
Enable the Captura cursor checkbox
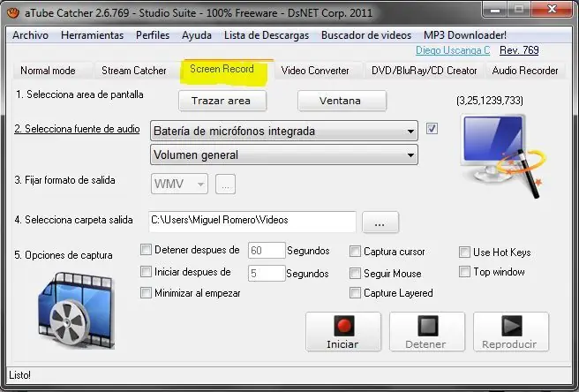tap(355, 252)
